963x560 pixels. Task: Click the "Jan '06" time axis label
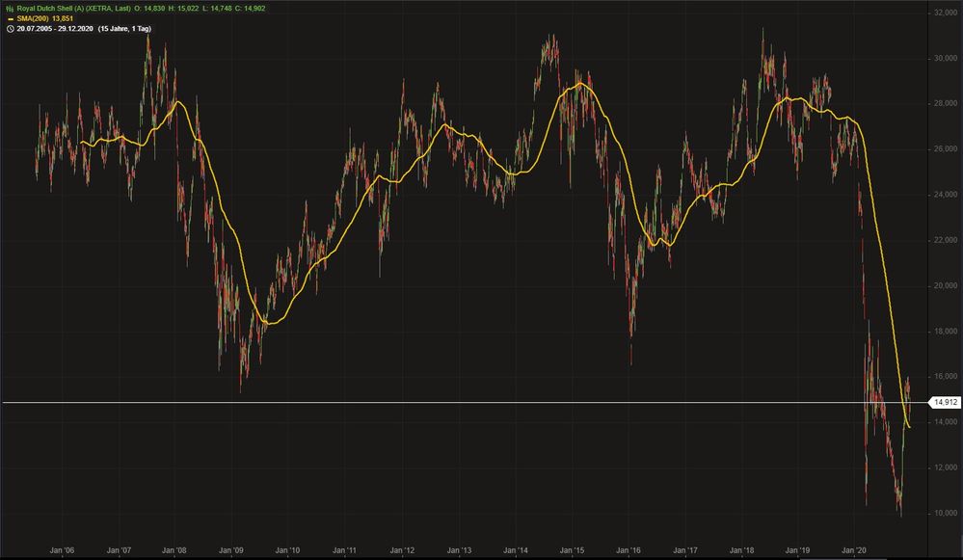pyautogui.click(x=62, y=550)
